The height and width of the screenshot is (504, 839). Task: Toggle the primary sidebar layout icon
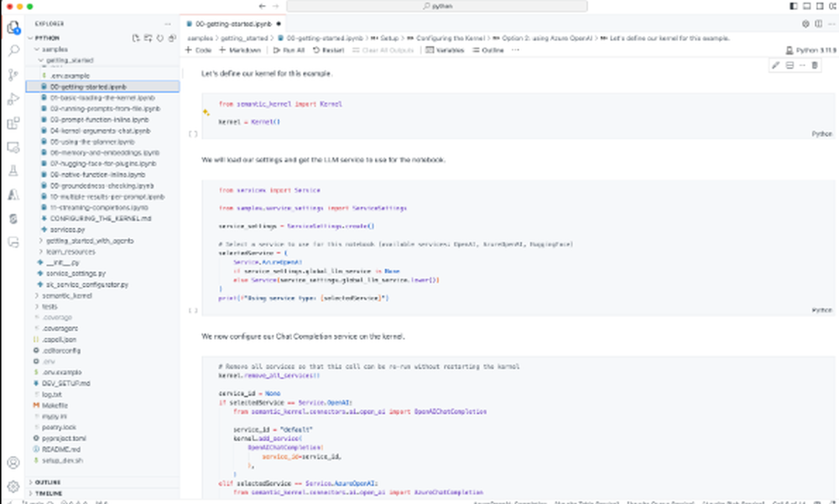(x=794, y=6)
